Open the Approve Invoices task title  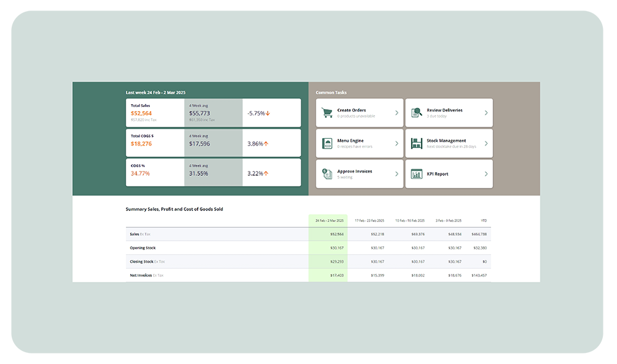[x=355, y=172]
